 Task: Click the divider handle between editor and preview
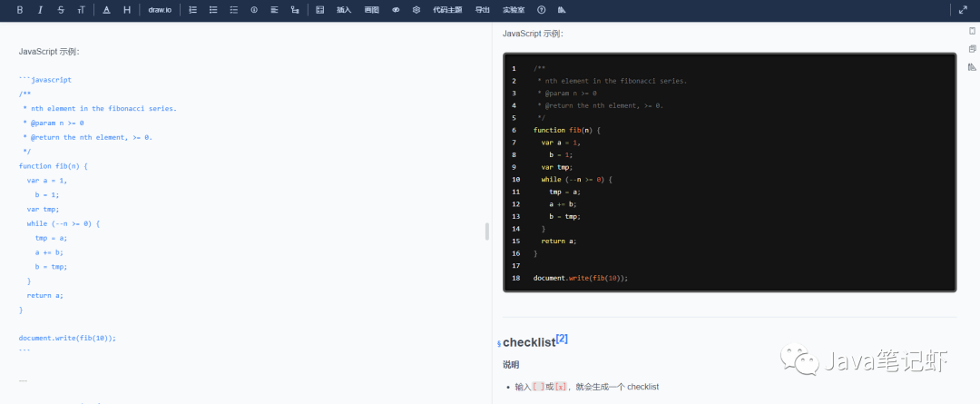487,232
